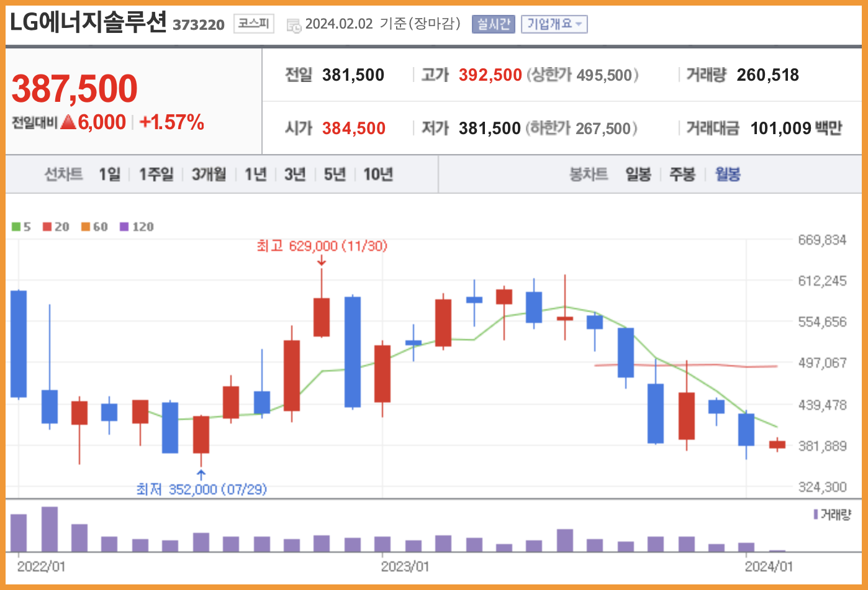Screen dimensions: 868x590
Task: Click the 최고 629,000 (11/30) annotation
Action: pos(322,246)
